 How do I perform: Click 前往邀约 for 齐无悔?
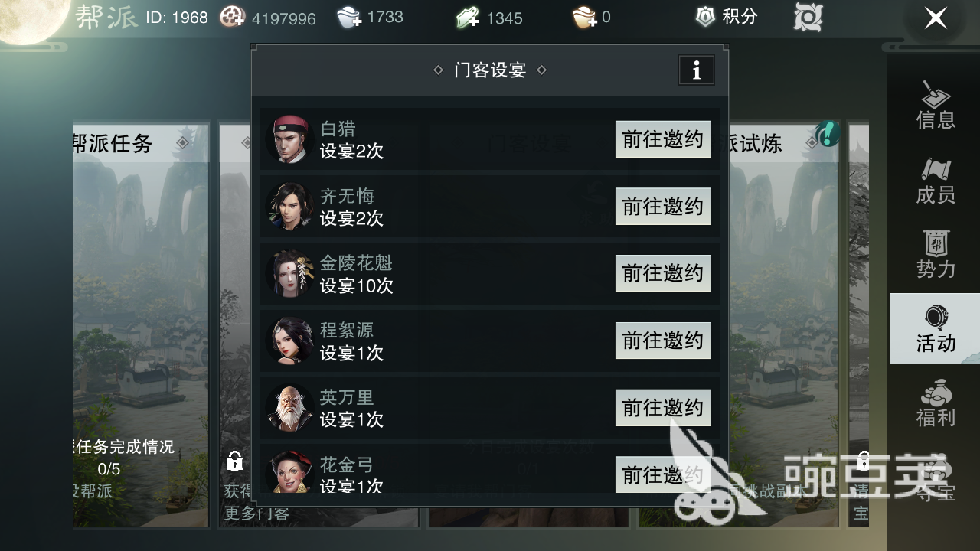click(x=663, y=207)
